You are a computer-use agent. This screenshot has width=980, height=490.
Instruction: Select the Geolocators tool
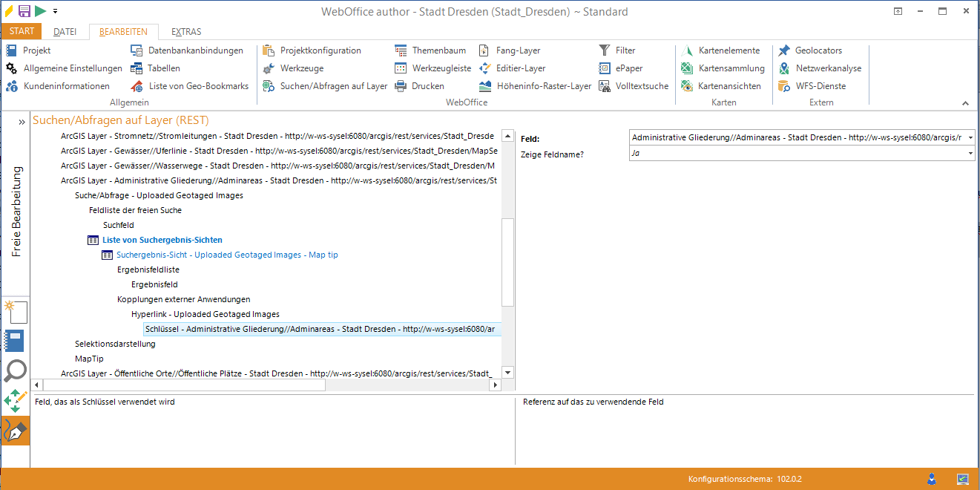(x=784, y=50)
